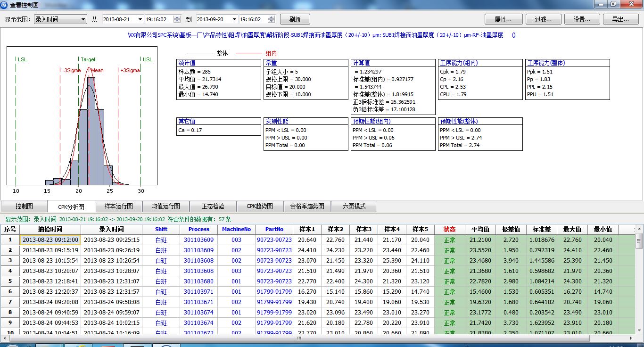
Task: Click the Process column header
Action: pos(199,229)
